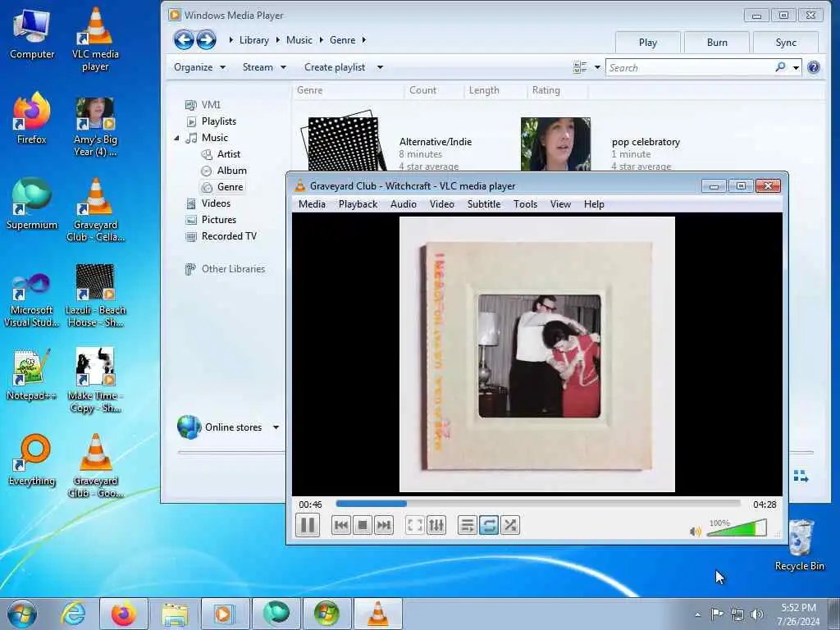Image resolution: width=840 pixels, height=630 pixels.
Task: Select Pictures in the navigation pane
Action: pyautogui.click(x=211, y=220)
